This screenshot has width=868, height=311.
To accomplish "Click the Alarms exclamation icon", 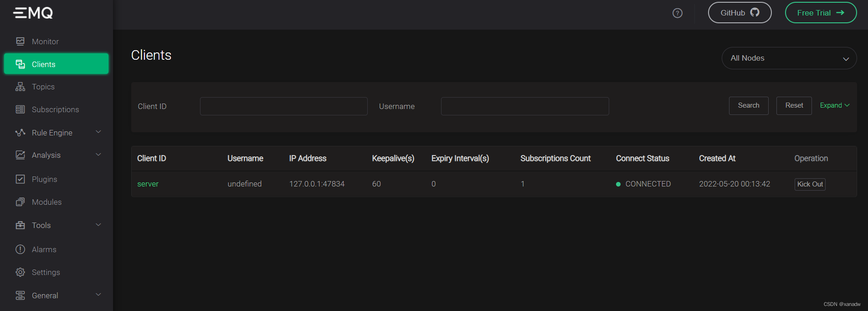I will click(x=20, y=249).
